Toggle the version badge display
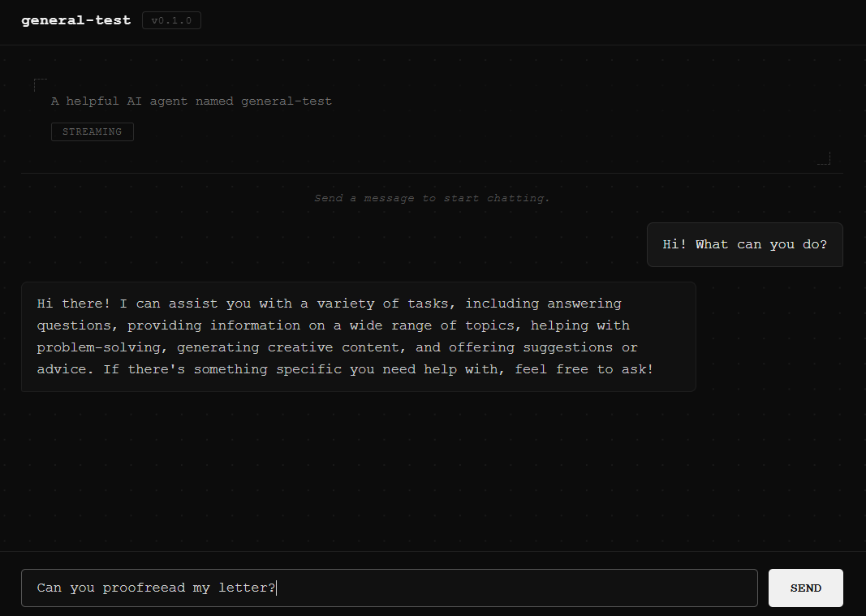The height and width of the screenshot is (616, 866). 171,19
